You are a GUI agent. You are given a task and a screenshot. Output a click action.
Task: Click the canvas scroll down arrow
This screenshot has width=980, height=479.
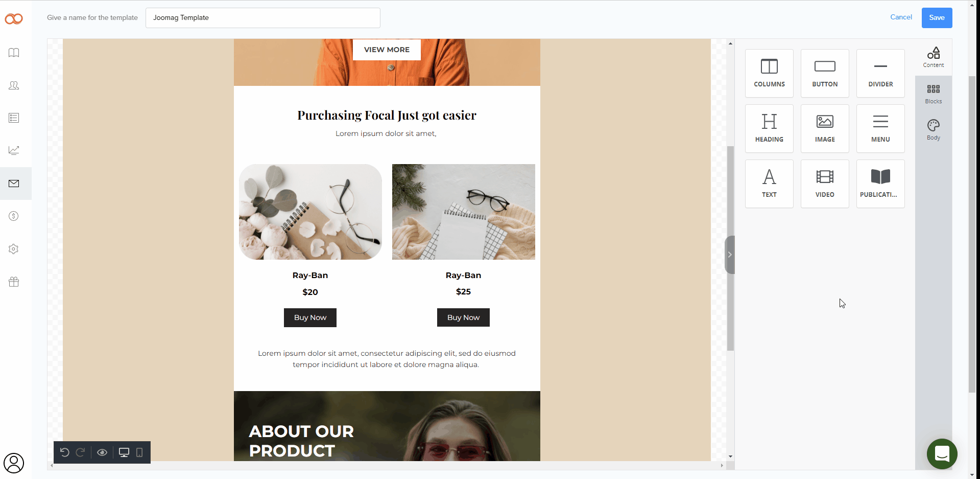(731, 457)
